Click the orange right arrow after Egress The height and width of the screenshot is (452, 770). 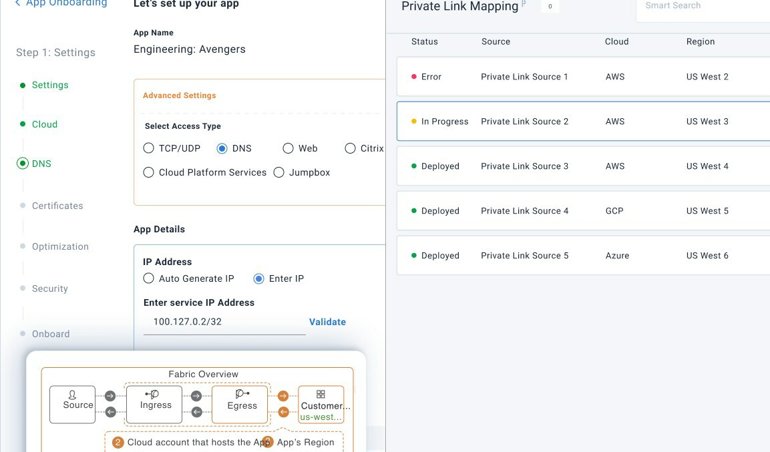[284, 396]
